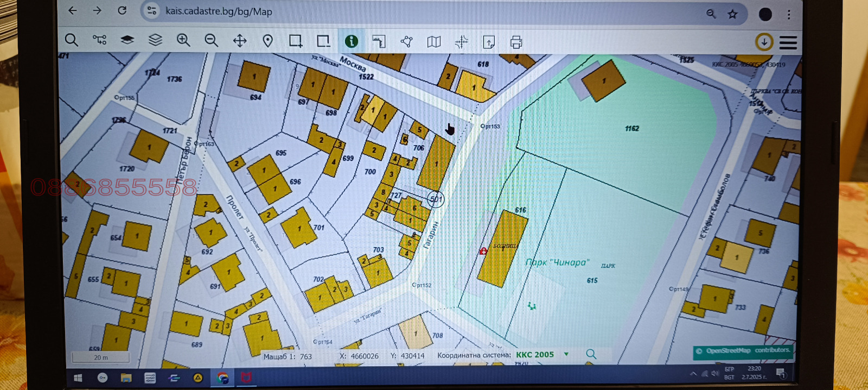Click the address bar URL kais.cadastre.bg
The height and width of the screenshot is (390, 868).
[219, 11]
